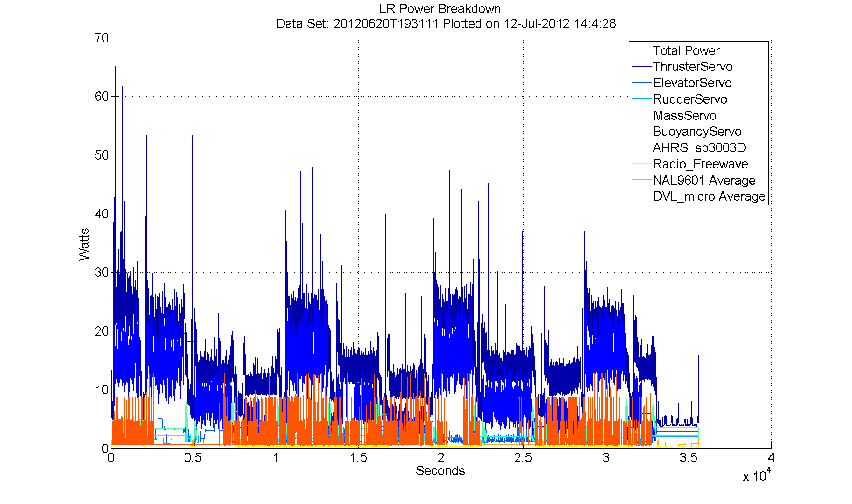Click the Total Power legend entry
The width and height of the screenshot is (852, 504).
(686, 50)
